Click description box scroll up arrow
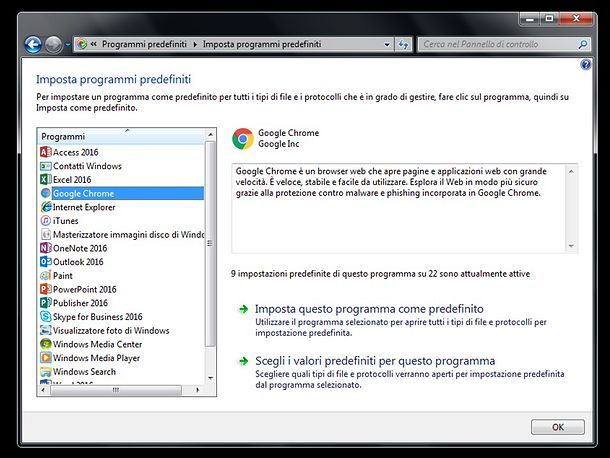Viewport: 610px width, 458px height. 571,171
